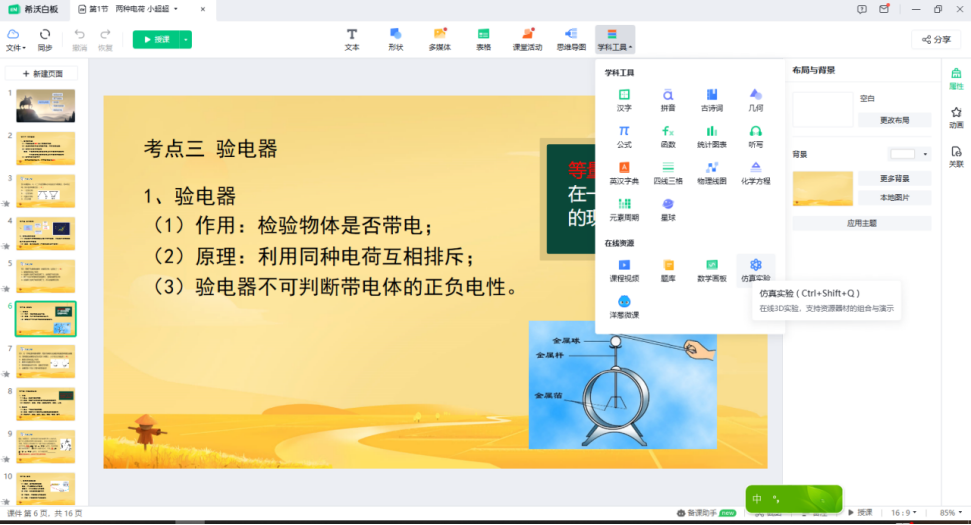Open the 统计图表 statistics chart tool

pos(711,136)
